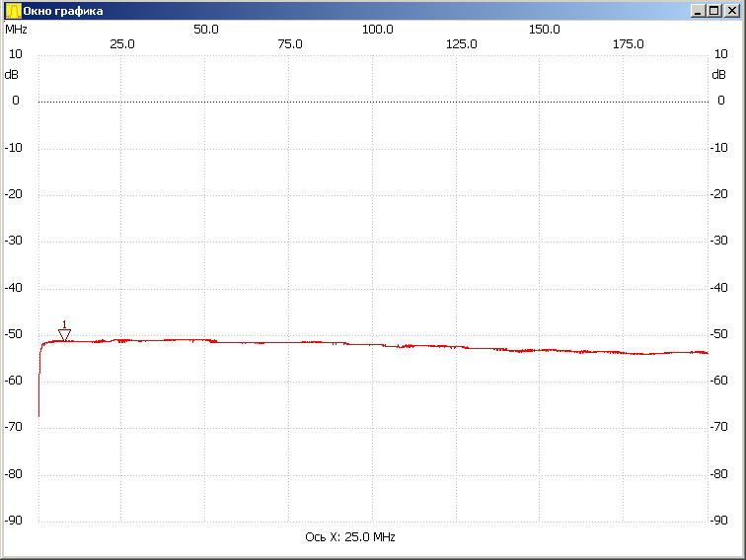
Task: Click the left -50 axis value
Action: pos(14,334)
